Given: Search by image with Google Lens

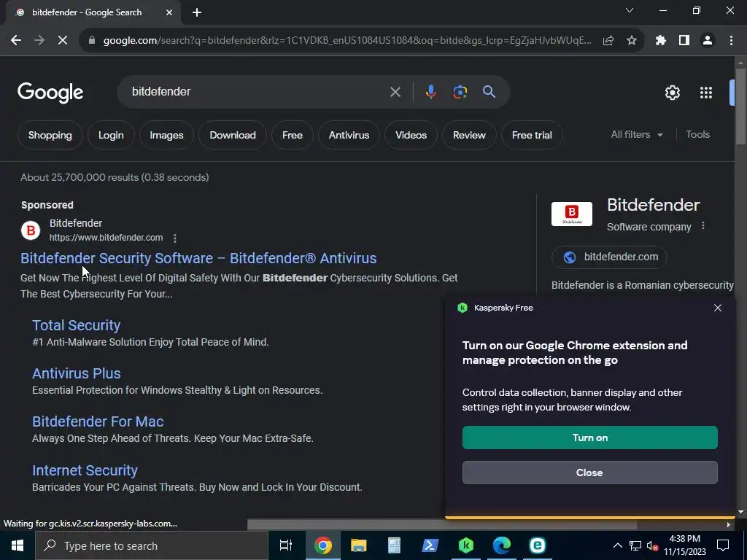Looking at the screenshot, I should coord(460,92).
